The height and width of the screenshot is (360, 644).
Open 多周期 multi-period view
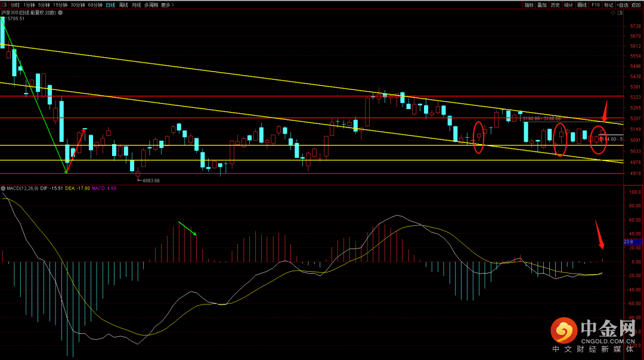pyautogui.click(x=151, y=5)
